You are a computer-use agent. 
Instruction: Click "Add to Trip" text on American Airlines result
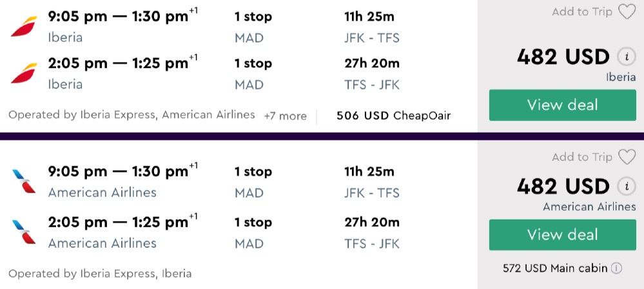[582, 157]
